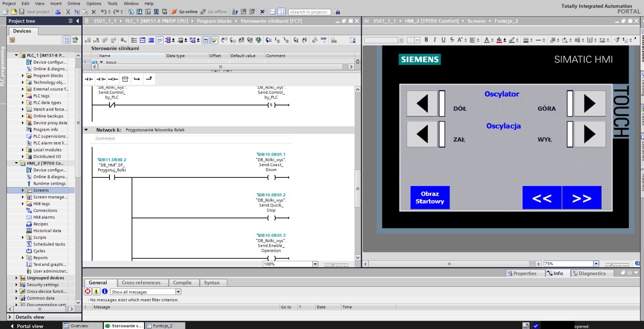The height and width of the screenshot is (329, 644).
Task: Toggle the error messages filter
Action: (88, 292)
